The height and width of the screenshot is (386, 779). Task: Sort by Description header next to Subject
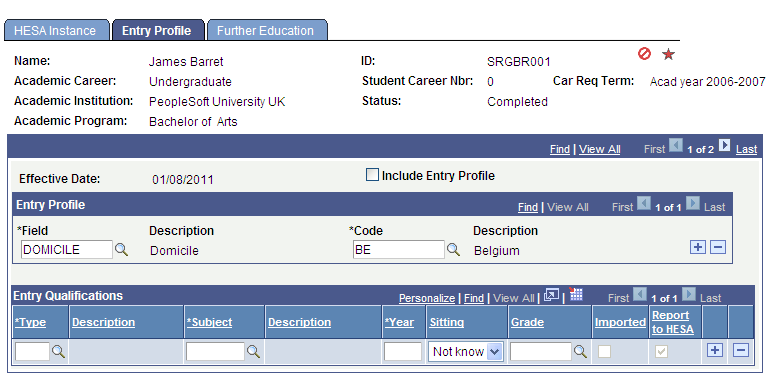(300, 322)
